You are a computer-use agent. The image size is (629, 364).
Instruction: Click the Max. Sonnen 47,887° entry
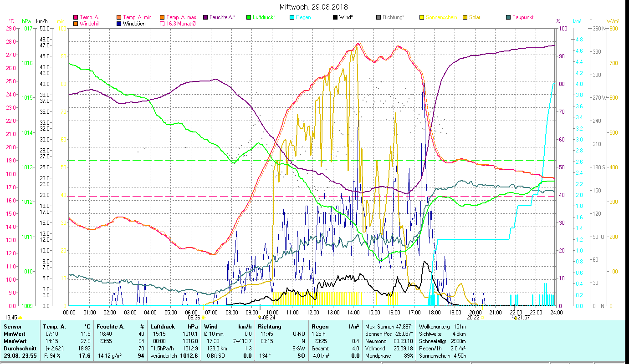pyautogui.click(x=389, y=327)
